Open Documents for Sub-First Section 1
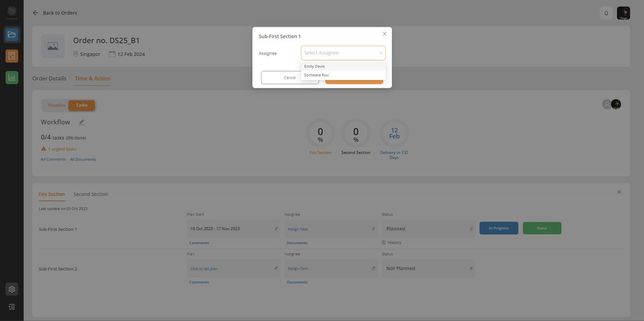This screenshot has width=644, height=321. tap(297, 243)
